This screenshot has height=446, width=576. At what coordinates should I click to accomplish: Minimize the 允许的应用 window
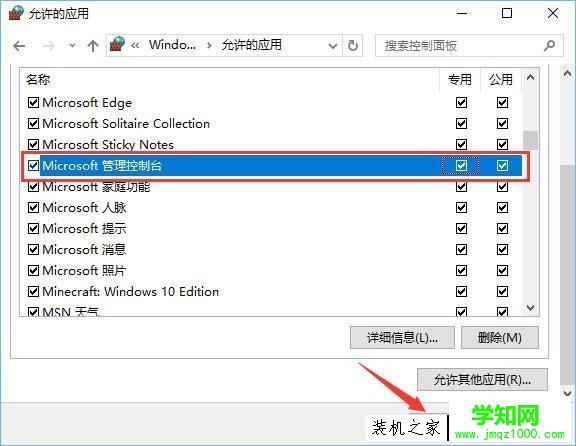tap(462, 14)
